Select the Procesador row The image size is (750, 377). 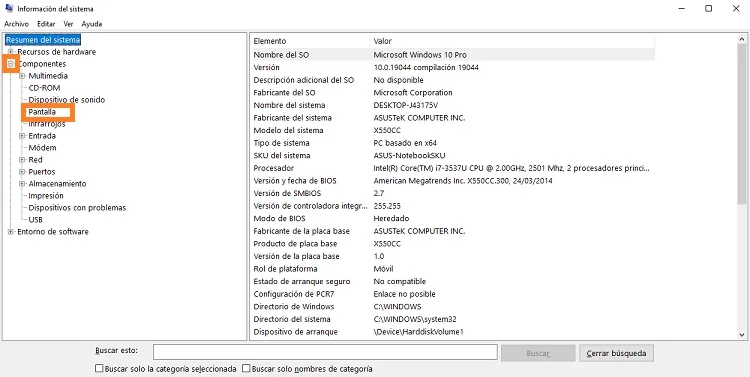pyautogui.click(x=452, y=168)
